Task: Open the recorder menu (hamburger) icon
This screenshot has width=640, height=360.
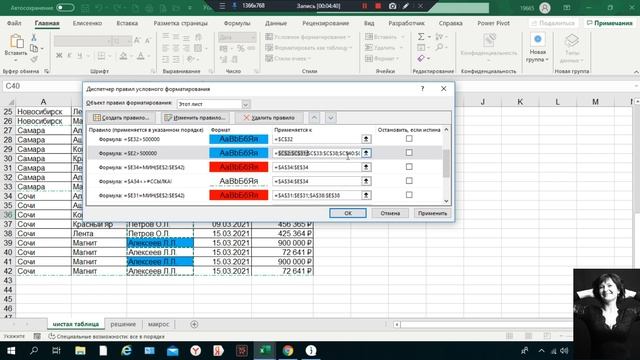Action: (x=222, y=6)
